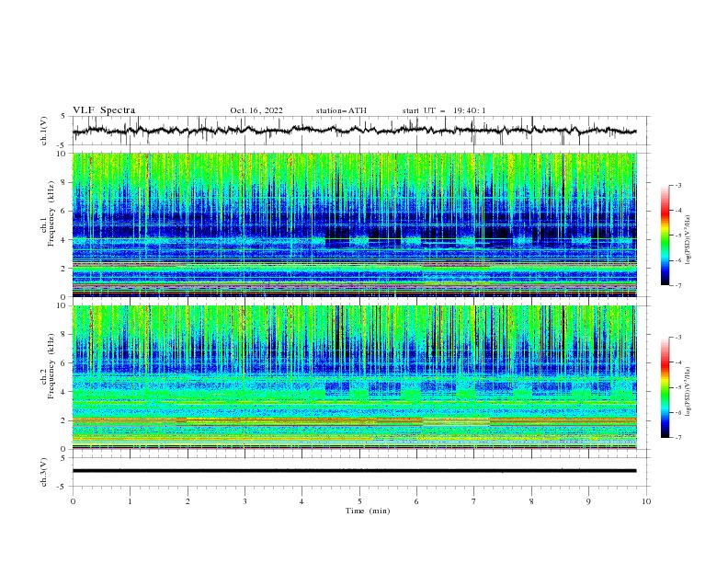
Task: Click the log(PSD) label beside ch.2 color bar
Action: pyautogui.click(x=688, y=391)
